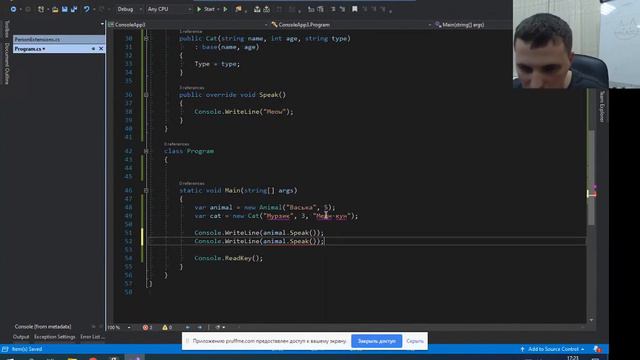Click the New Project toolbar icon
Viewport: 640px width, 360px height.
[41, 9]
